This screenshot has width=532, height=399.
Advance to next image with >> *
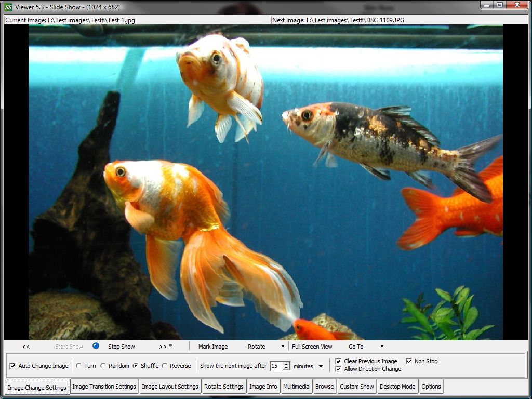(x=166, y=347)
